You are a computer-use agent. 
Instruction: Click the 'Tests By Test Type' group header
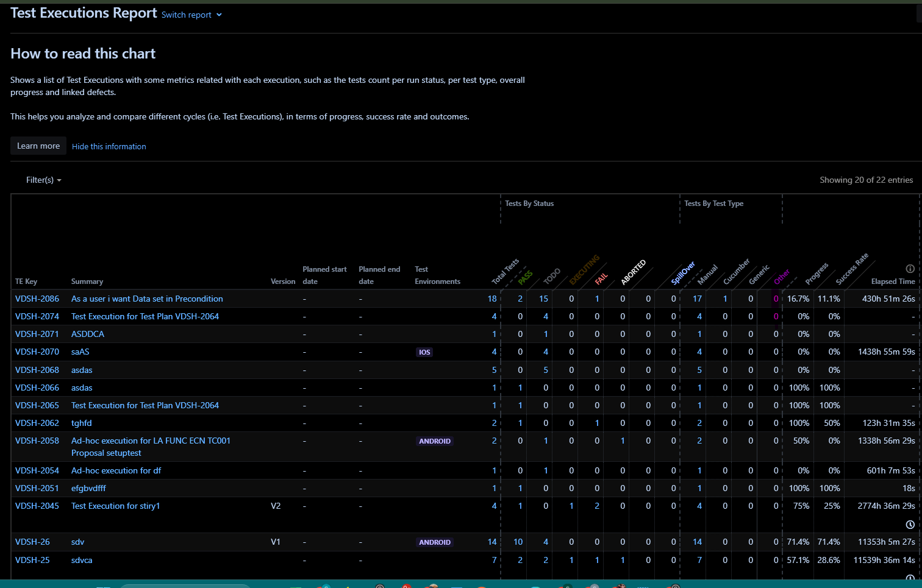click(713, 204)
